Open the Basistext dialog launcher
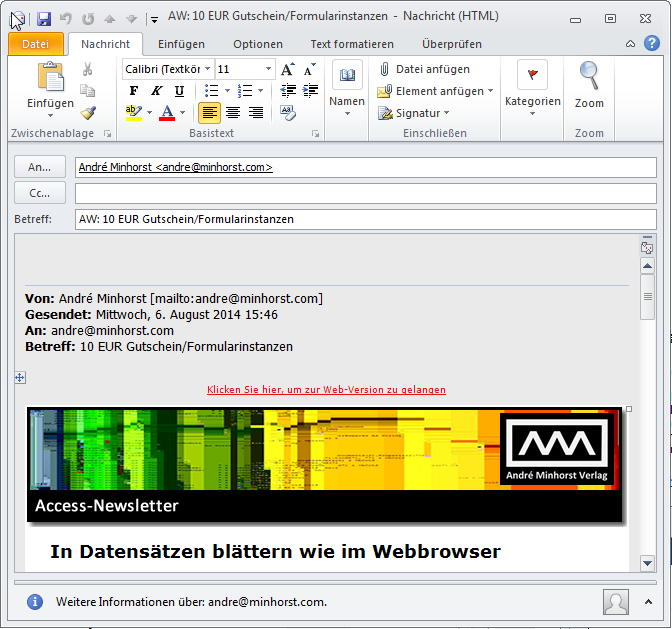The height and width of the screenshot is (629, 672). tap(316, 134)
